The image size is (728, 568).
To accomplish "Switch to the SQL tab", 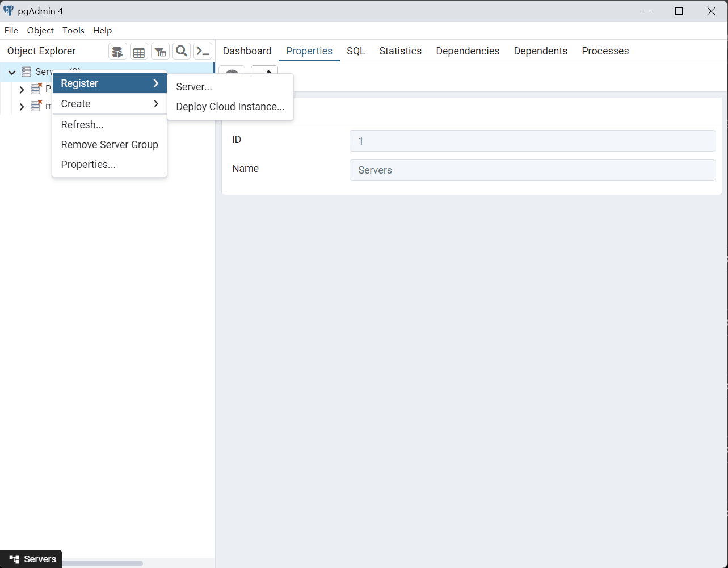I will [356, 51].
